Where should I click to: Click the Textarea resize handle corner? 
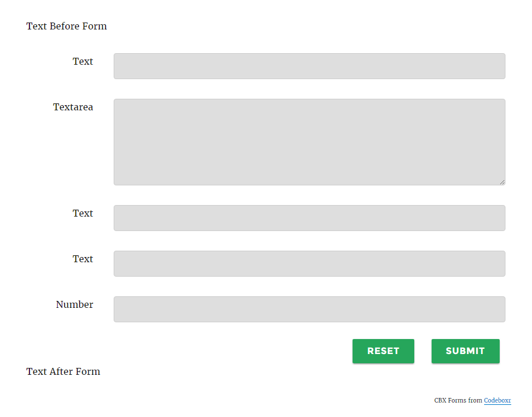coord(502,182)
